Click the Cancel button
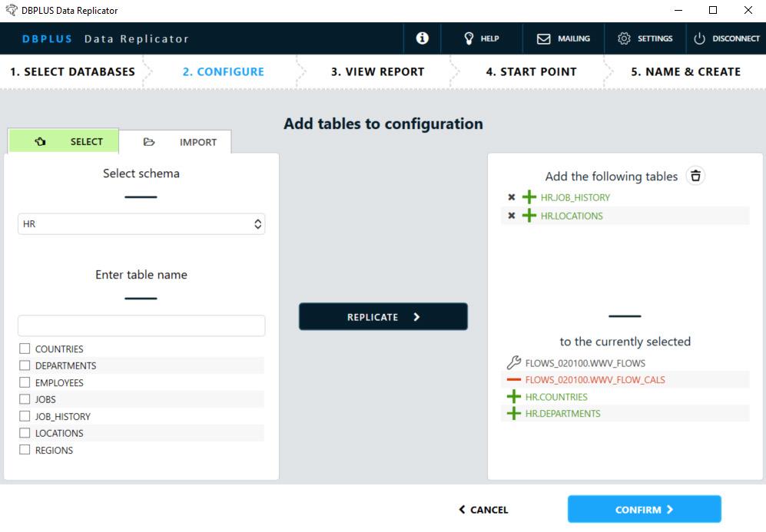766x532 pixels. pyautogui.click(x=483, y=510)
